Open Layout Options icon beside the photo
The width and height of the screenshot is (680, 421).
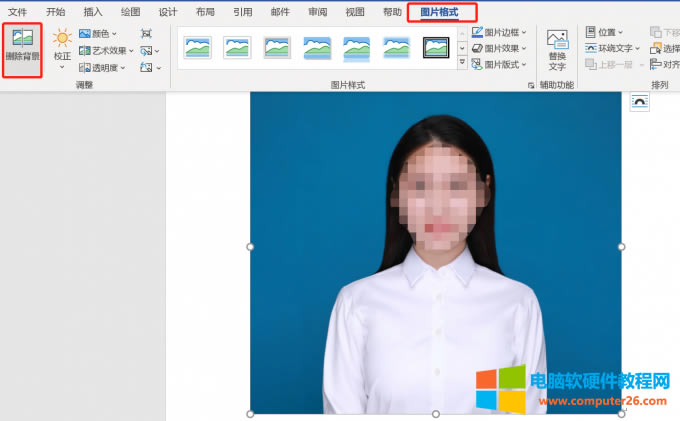pyautogui.click(x=639, y=103)
